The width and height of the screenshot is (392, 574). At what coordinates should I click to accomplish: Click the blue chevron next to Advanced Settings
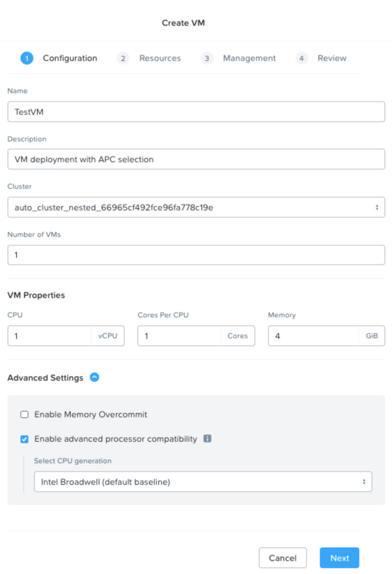click(95, 377)
